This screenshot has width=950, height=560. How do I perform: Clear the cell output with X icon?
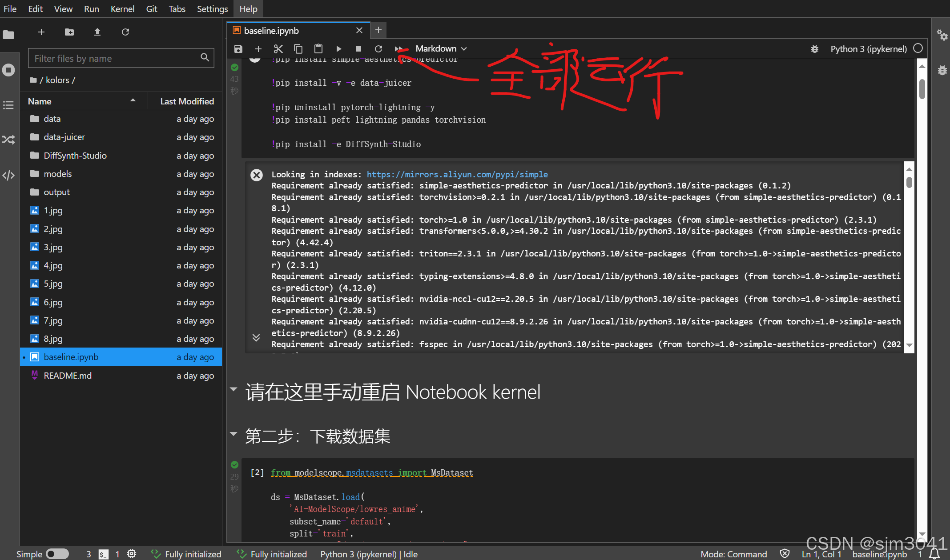point(257,175)
